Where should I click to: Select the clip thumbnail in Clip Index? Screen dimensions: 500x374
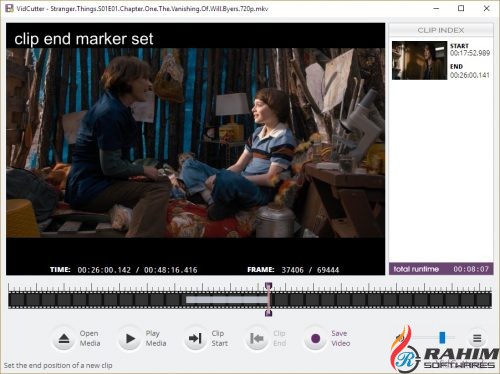[419, 60]
